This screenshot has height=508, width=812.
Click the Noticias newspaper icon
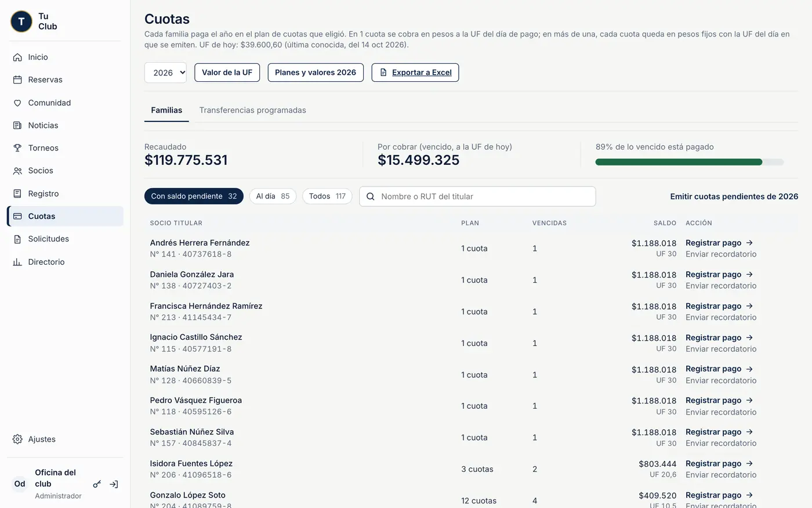(17, 125)
